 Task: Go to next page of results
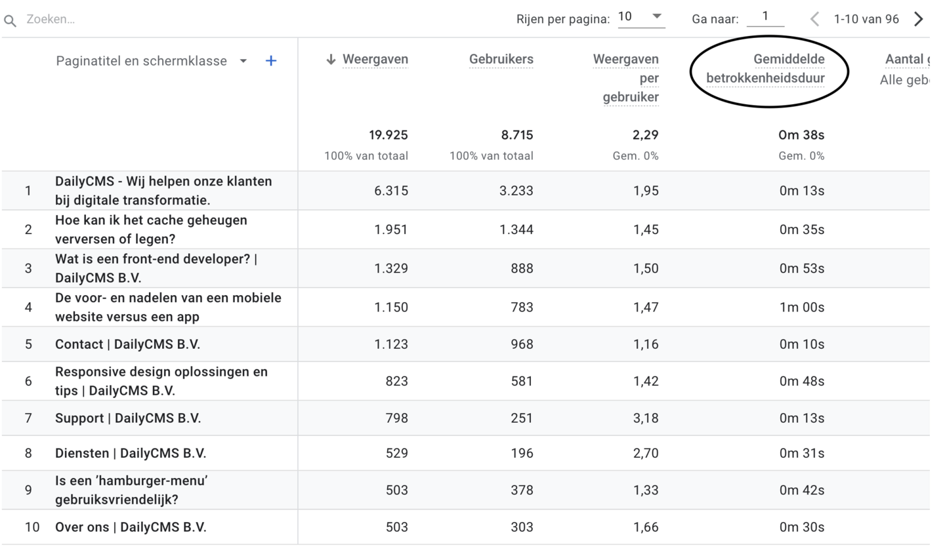point(919,19)
